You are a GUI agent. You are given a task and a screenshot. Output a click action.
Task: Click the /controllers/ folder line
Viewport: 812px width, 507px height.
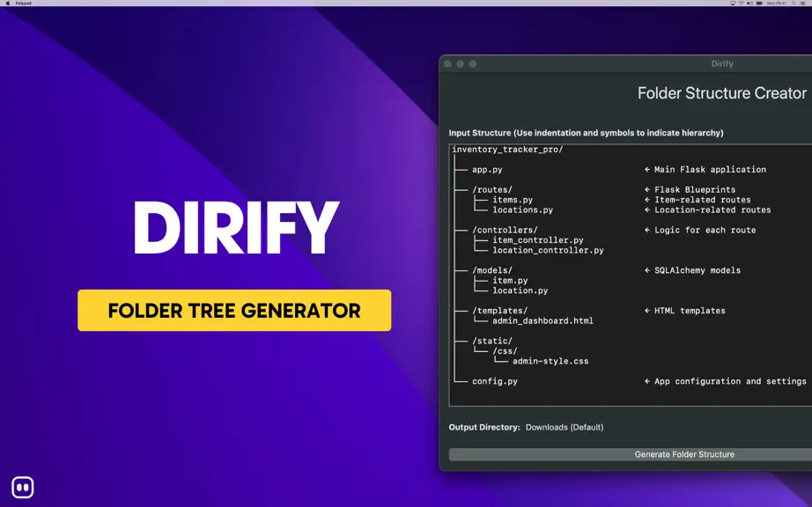[x=505, y=231]
